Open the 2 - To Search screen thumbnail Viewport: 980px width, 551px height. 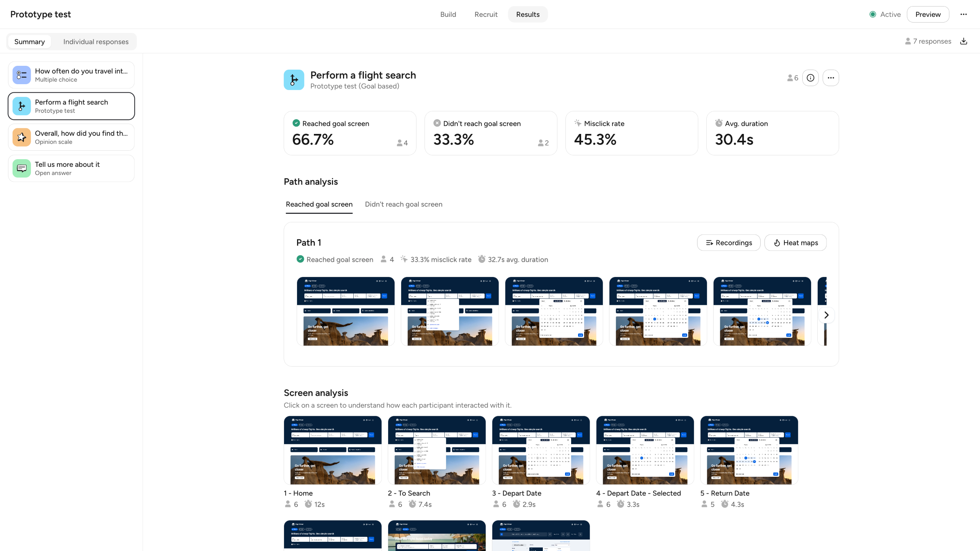coord(437,450)
